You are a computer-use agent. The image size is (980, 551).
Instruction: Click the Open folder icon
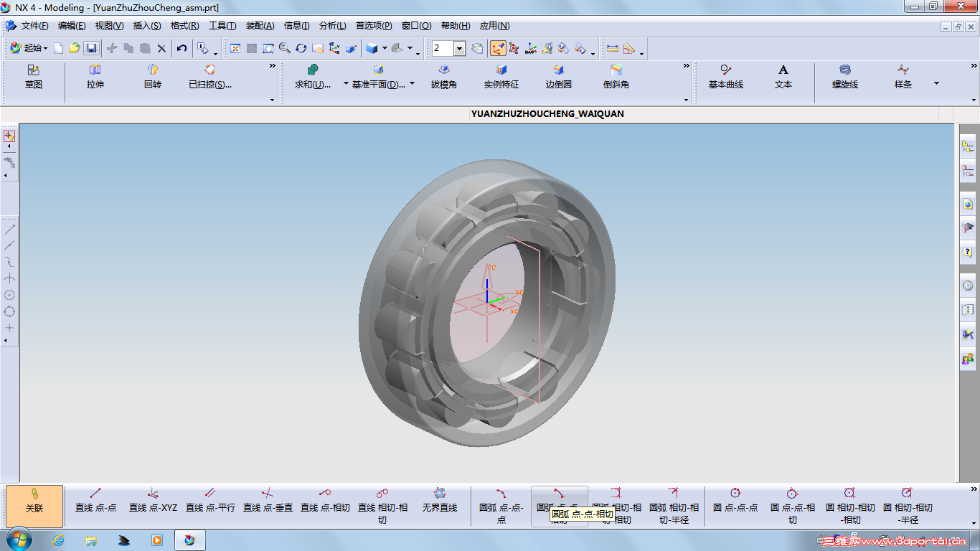pyautogui.click(x=75, y=48)
